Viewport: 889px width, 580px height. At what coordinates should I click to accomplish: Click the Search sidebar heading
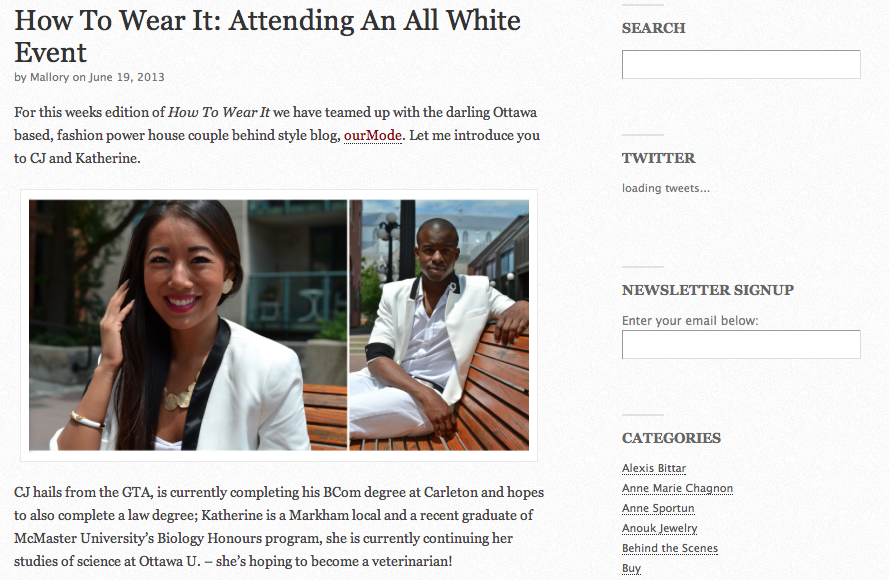click(x=654, y=28)
